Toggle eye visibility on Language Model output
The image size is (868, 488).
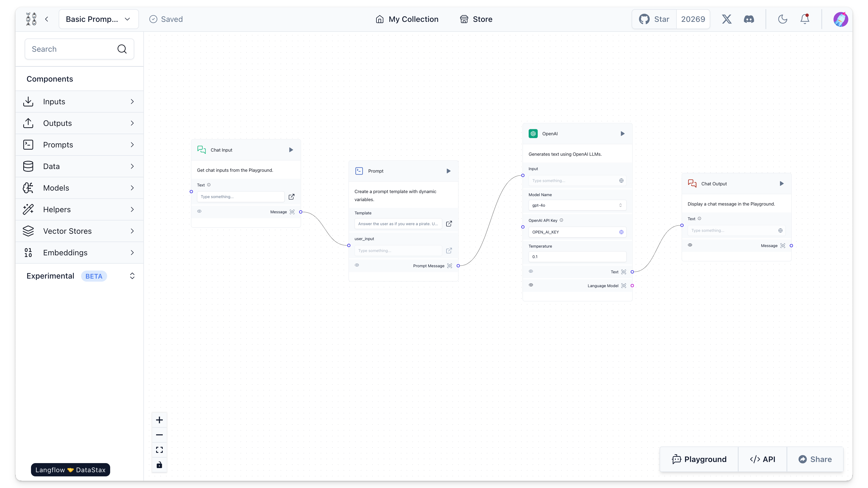pos(531,285)
